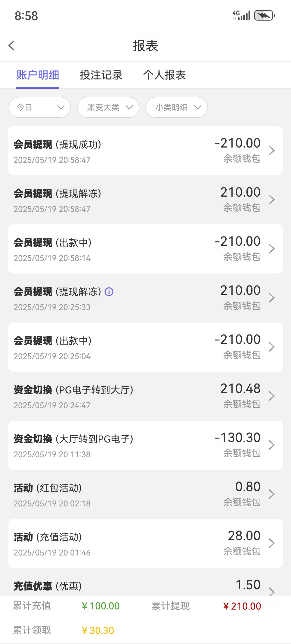Open chevron of PG电子转到大厅 entry

point(271,396)
